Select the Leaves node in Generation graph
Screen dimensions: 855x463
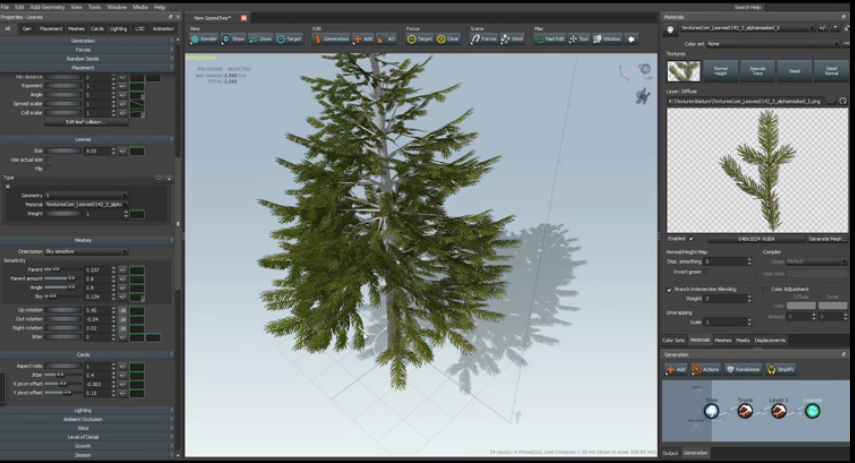tap(812, 410)
